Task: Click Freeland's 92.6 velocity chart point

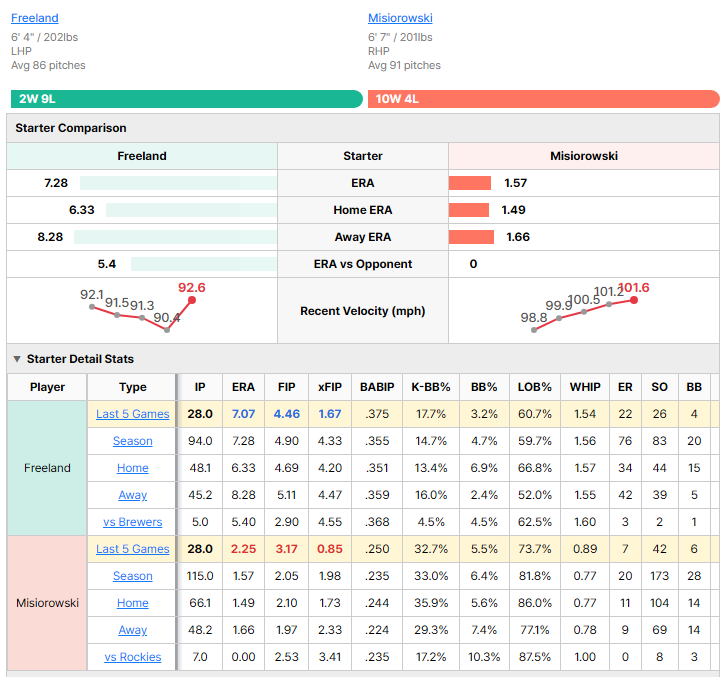Action: pos(192,300)
